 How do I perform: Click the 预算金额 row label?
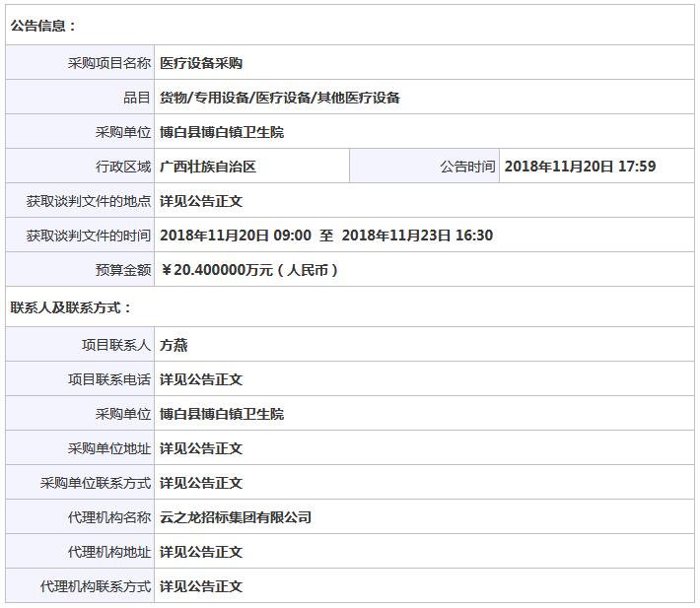pyautogui.click(x=122, y=270)
